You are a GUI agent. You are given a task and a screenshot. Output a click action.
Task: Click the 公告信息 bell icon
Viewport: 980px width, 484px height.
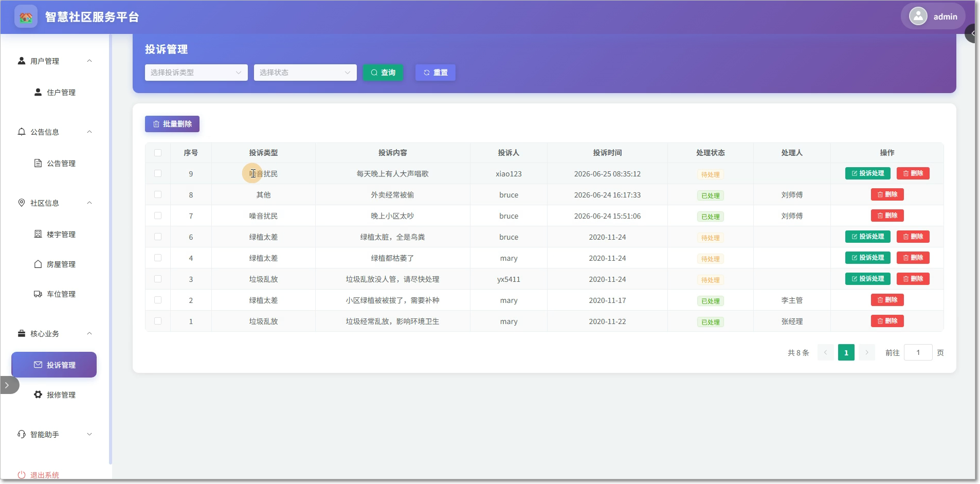22,132
